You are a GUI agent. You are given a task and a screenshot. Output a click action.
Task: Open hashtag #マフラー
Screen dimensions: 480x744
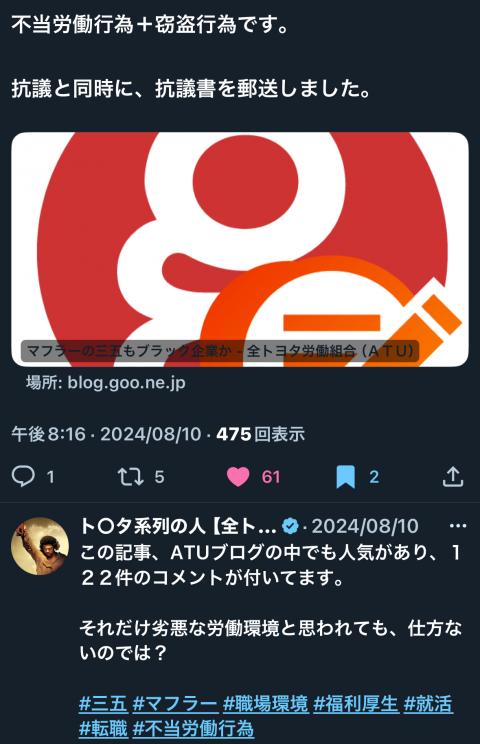tap(175, 704)
